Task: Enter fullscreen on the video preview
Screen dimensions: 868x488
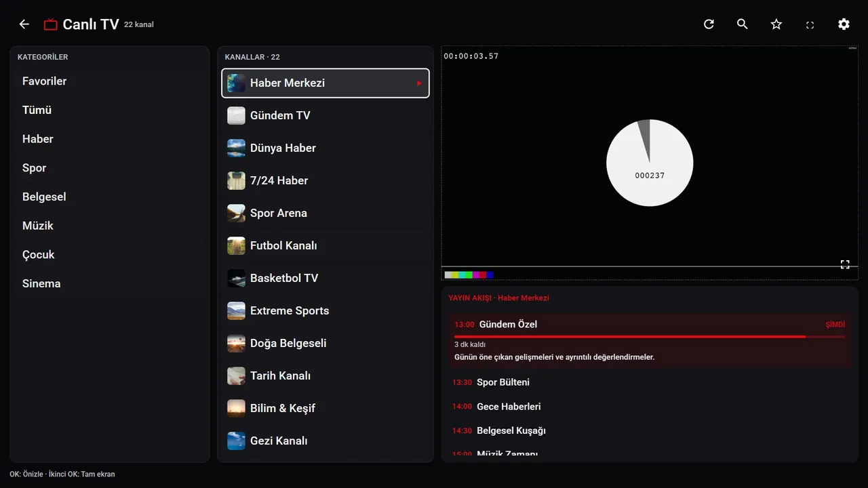Action: tap(845, 264)
